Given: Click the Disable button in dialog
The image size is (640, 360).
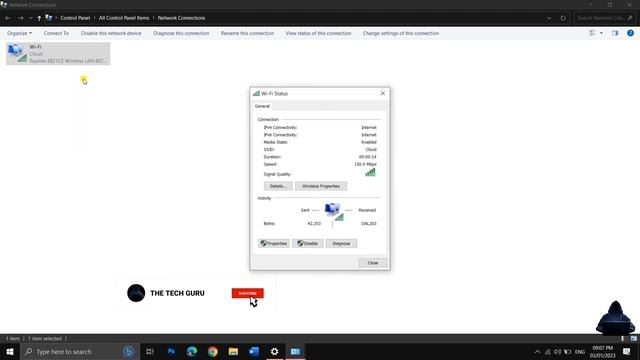Looking at the screenshot, I should coord(307,244).
